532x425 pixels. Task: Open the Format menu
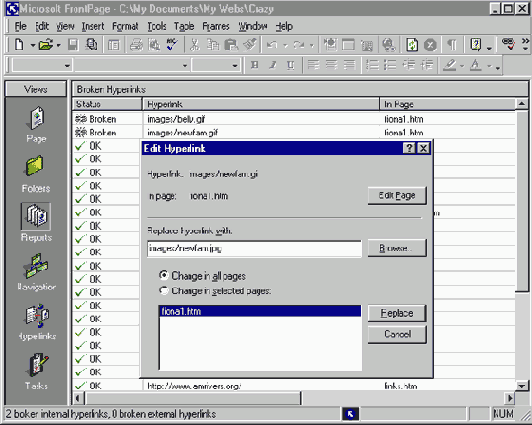click(x=125, y=26)
